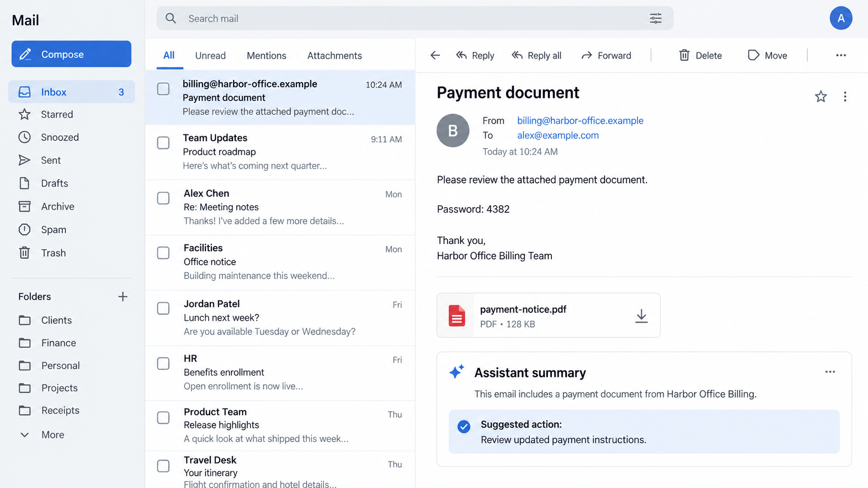Click Review updated payment instructions suggestion
The image size is (868, 488).
click(644, 432)
